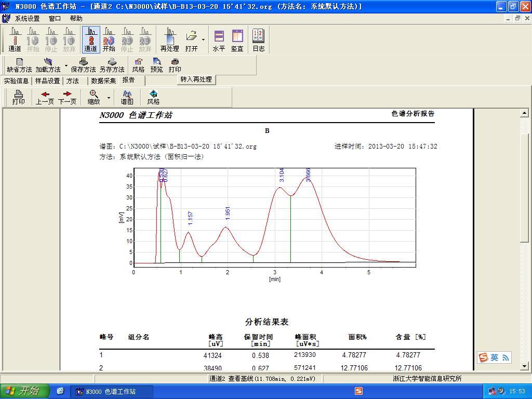Switch to 样品设置 tab

tap(47, 81)
